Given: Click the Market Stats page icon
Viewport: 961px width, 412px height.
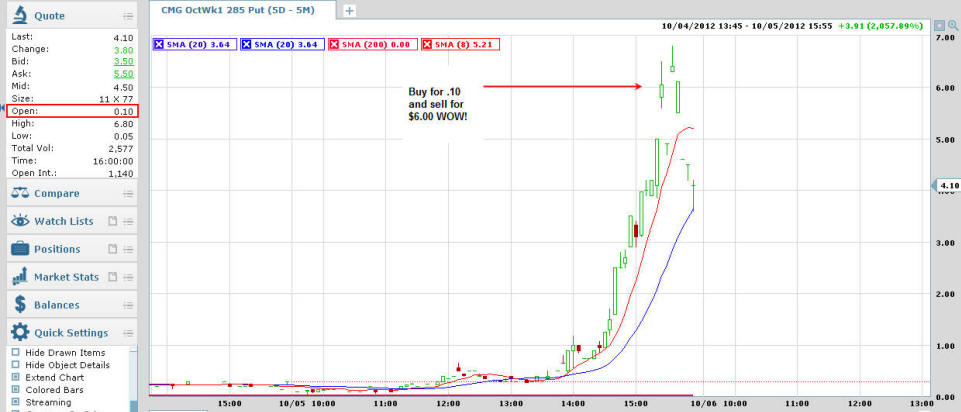Looking at the screenshot, I should click(x=113, y=277).
